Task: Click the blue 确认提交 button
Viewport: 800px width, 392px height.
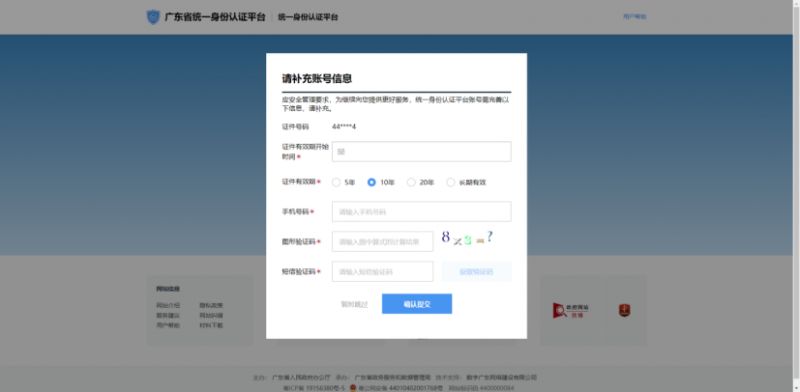Action: [x=417, y=304]
